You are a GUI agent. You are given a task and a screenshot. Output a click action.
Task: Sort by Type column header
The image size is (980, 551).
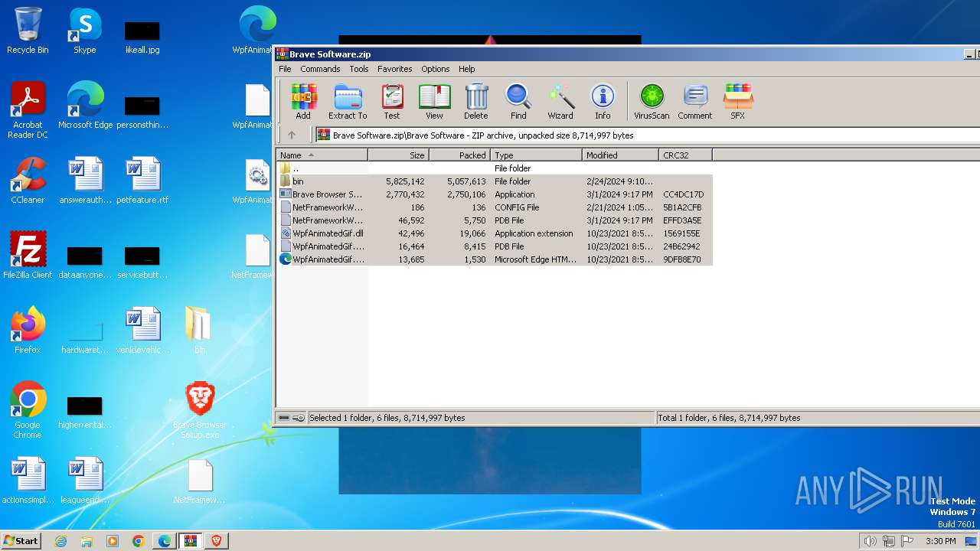click(536, 155)
